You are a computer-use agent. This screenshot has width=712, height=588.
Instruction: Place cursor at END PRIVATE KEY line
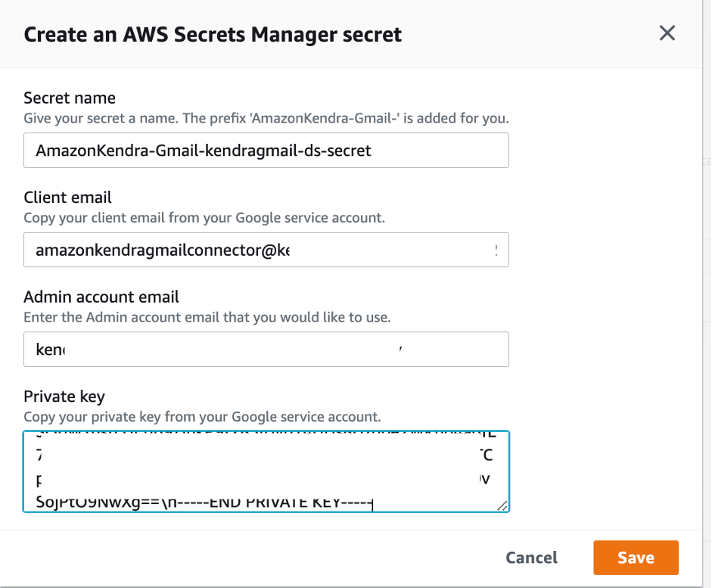(288, 501)
